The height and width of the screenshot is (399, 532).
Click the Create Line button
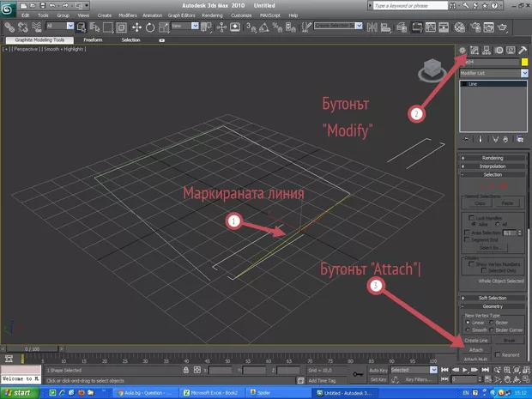(475, 340)
